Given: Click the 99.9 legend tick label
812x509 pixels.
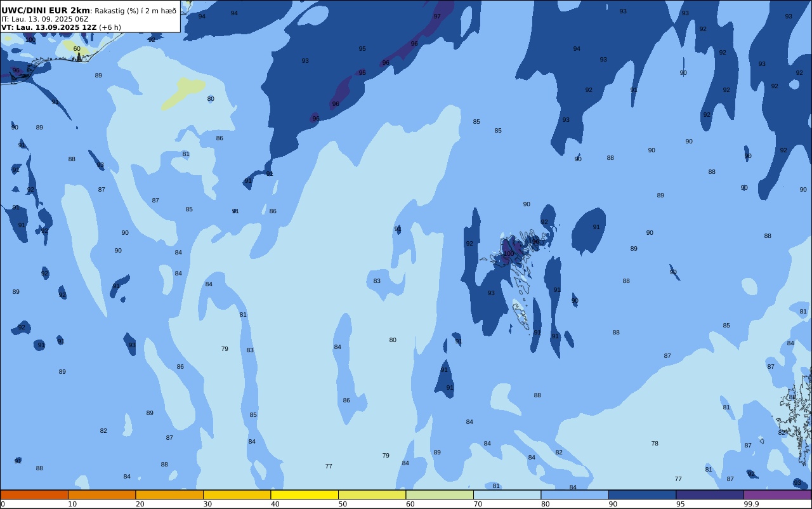Looking at the screenshot, I should (751, 504).
